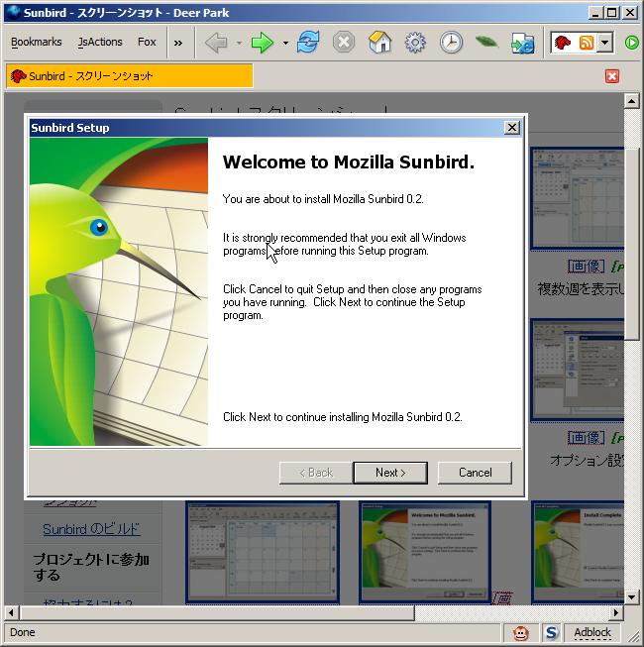Image resolution: width=644 pixels, height=647 pixels.
Task: Click the horizontal scrollbar left arrow
Action: [11, 612]
